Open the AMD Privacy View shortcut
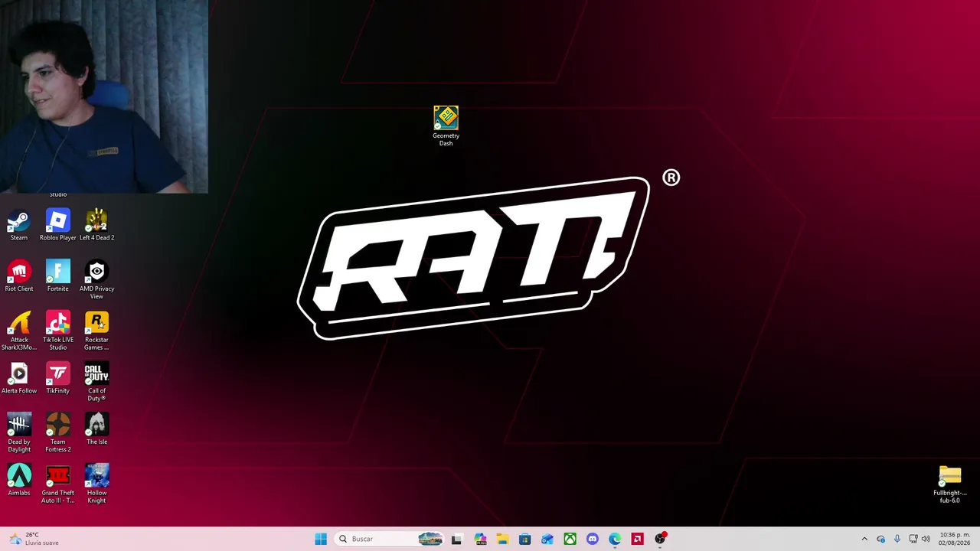The height and width of the screenshot is (551, 980). [x=96, y=280]
